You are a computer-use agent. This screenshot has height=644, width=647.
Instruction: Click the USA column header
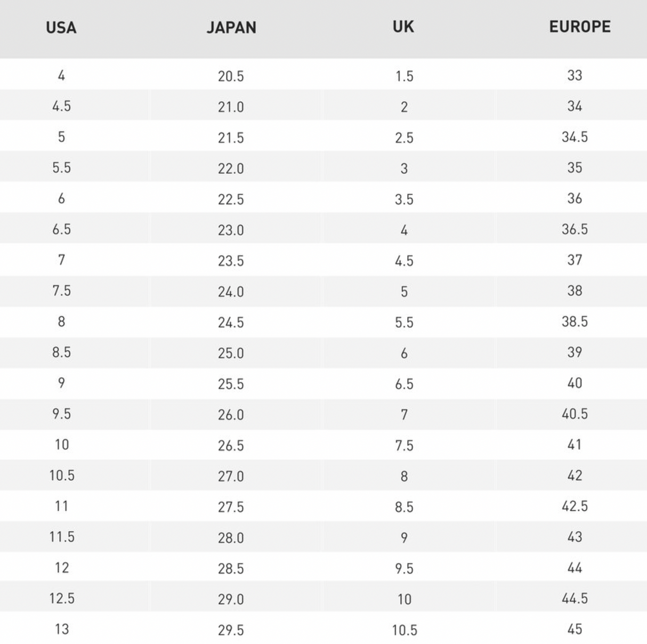point(61,28)
